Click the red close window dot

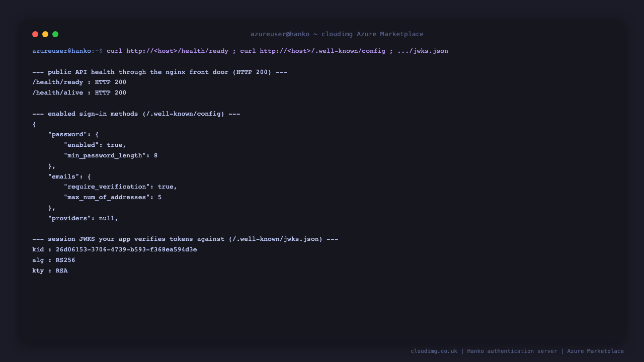coord(35,34)
